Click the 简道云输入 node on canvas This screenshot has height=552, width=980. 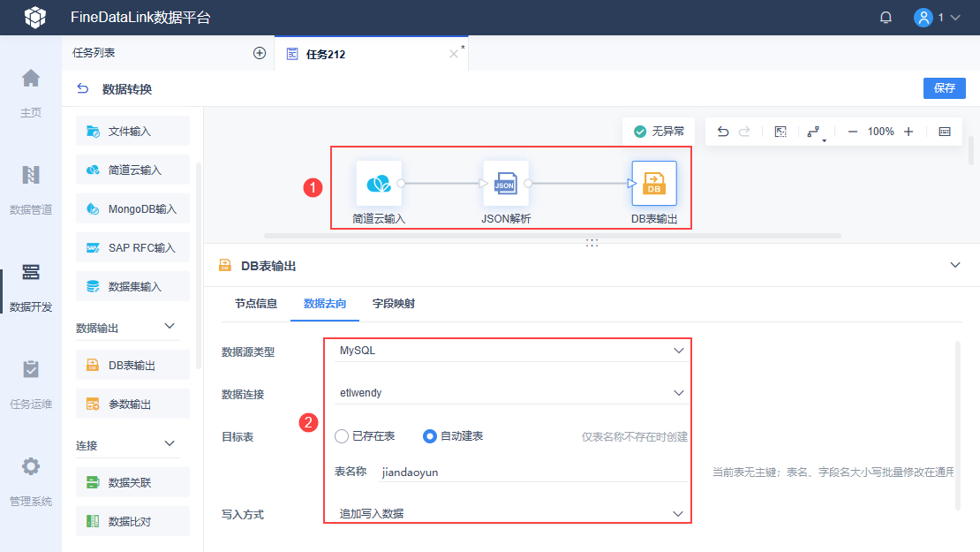[x=379, y=183]
